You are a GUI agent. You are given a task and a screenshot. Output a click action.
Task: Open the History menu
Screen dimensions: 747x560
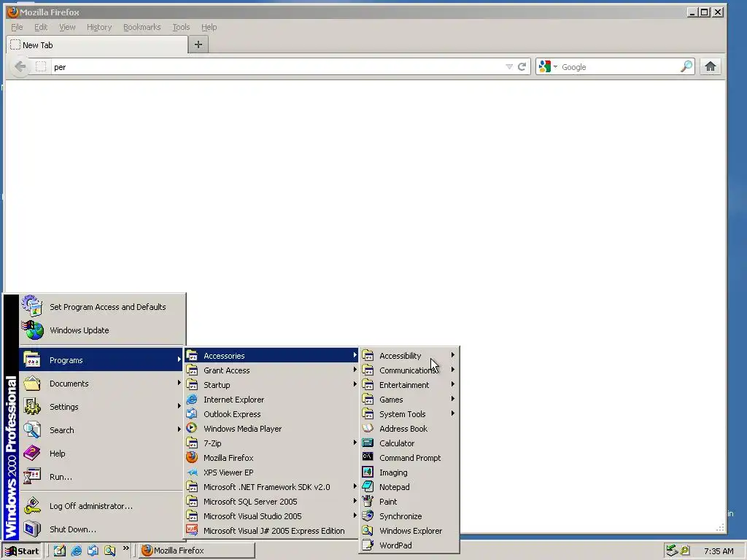99,27
